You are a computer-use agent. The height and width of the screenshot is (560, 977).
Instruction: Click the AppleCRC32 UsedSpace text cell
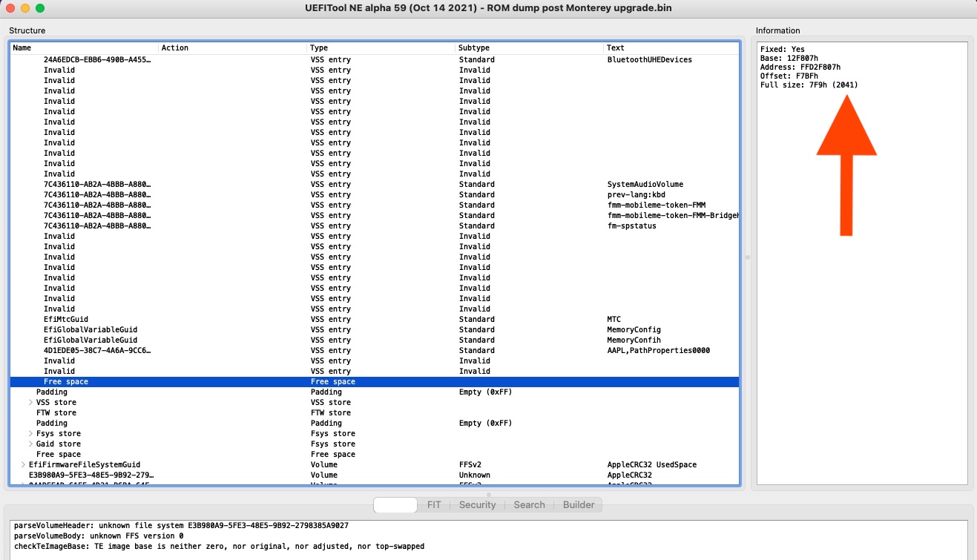tap(651, 464)
